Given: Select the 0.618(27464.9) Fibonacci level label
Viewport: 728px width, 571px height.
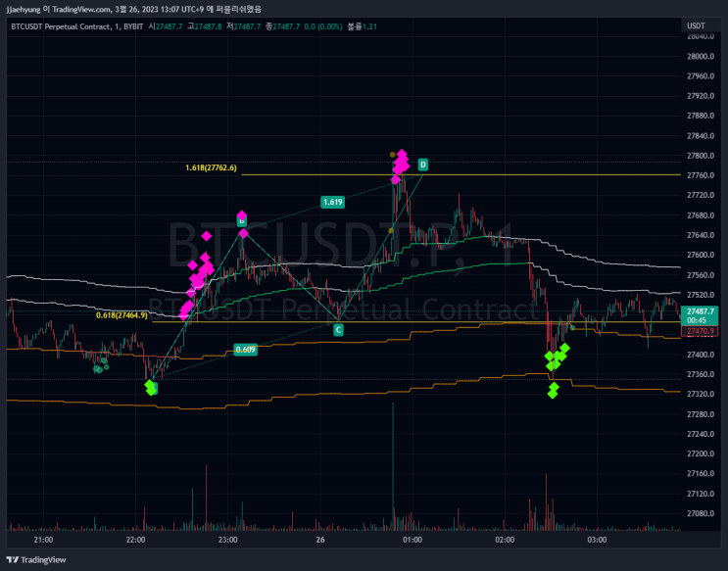Looking at the screenshot, I should [121, 315].
